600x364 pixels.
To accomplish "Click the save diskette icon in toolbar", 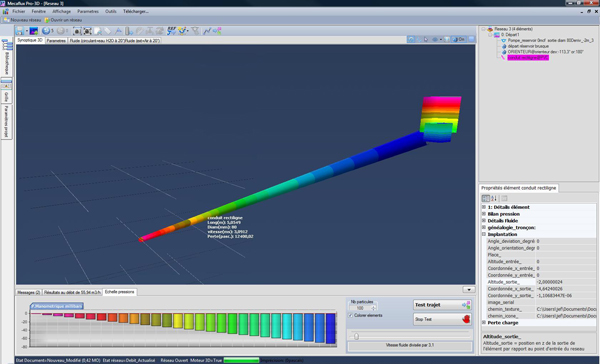I will point(20,31).
